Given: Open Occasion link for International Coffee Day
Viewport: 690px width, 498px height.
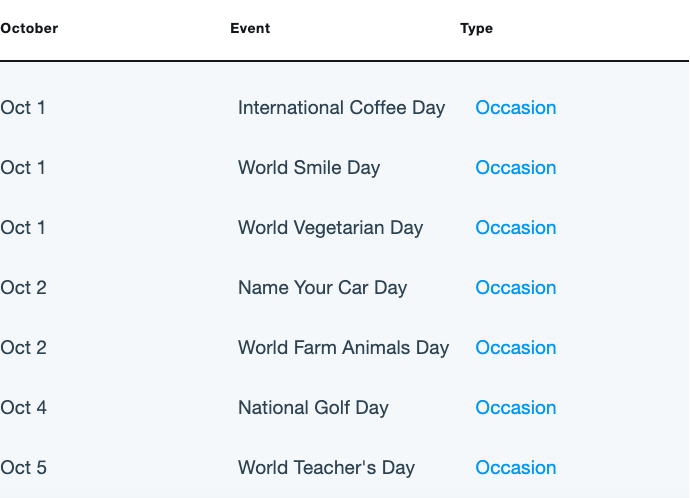Looking at the screenshot, I should (515, 108).
